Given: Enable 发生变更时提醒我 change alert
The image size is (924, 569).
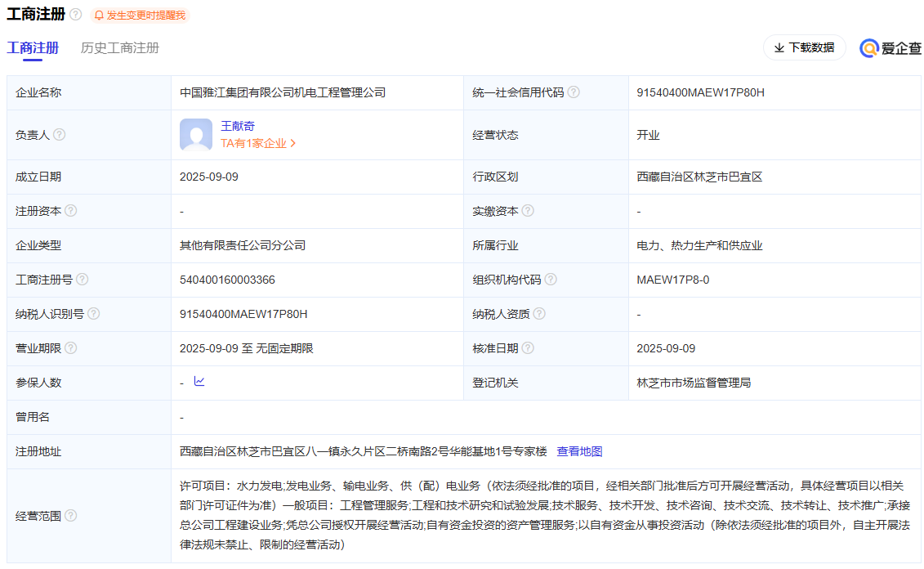Looking at the screenshot, I should coord(140,15).
